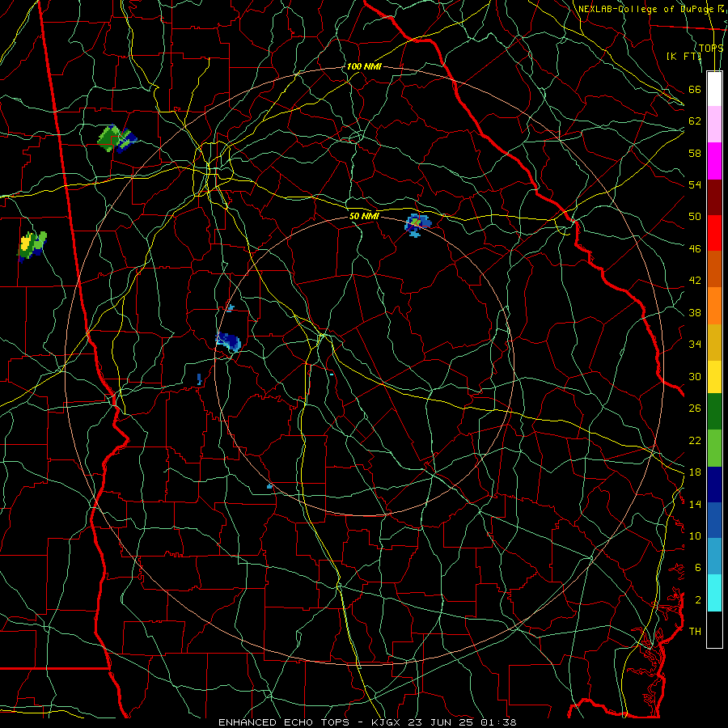This screenshot has width=728, height=728.
Task: Click the dark orange legend swatch
Action: coord(714,269)
